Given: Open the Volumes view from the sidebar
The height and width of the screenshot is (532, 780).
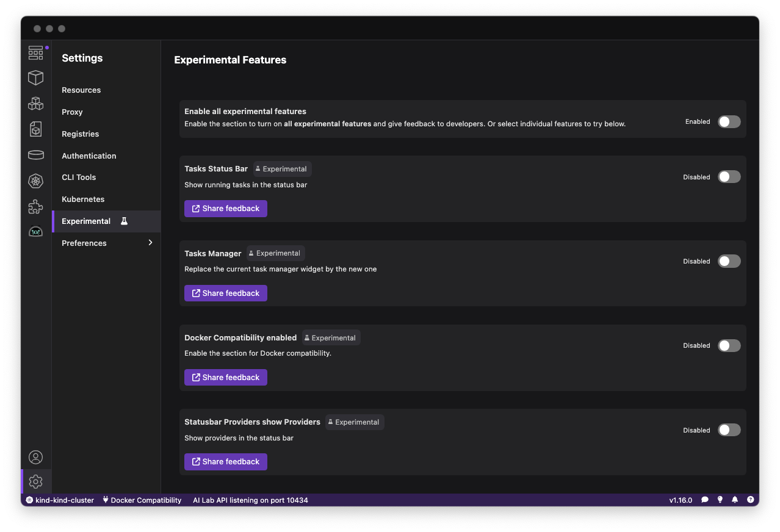Looking at the screenshot, I should pyautogui.click(x=35, y=154).
